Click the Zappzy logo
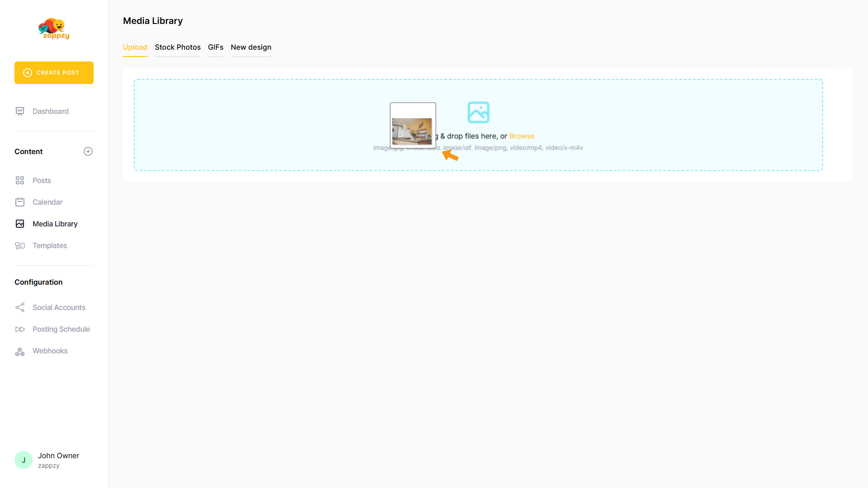 pyautogui.click(x=54, y=29)
